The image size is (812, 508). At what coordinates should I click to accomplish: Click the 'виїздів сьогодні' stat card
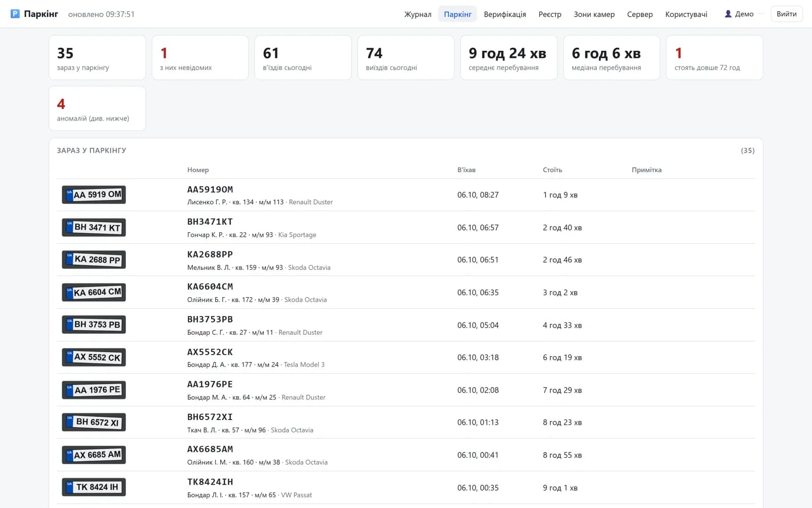click(406, 57)
